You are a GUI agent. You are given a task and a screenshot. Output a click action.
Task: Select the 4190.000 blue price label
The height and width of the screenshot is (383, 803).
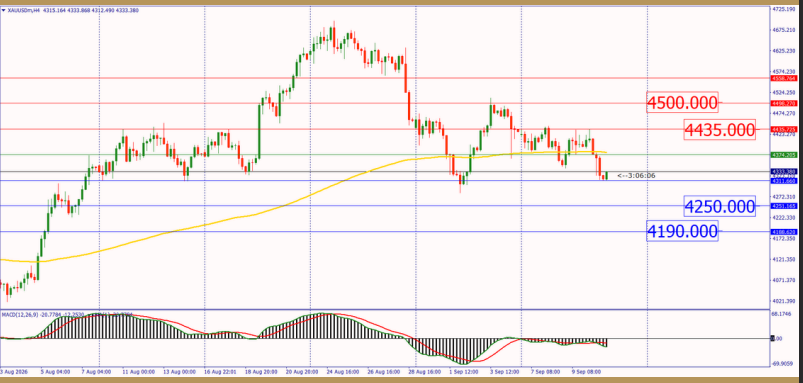click(682, 231)
